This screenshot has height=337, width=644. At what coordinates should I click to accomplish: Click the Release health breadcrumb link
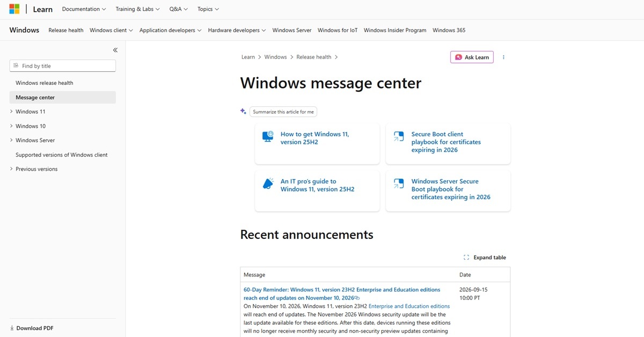point(314,57)
